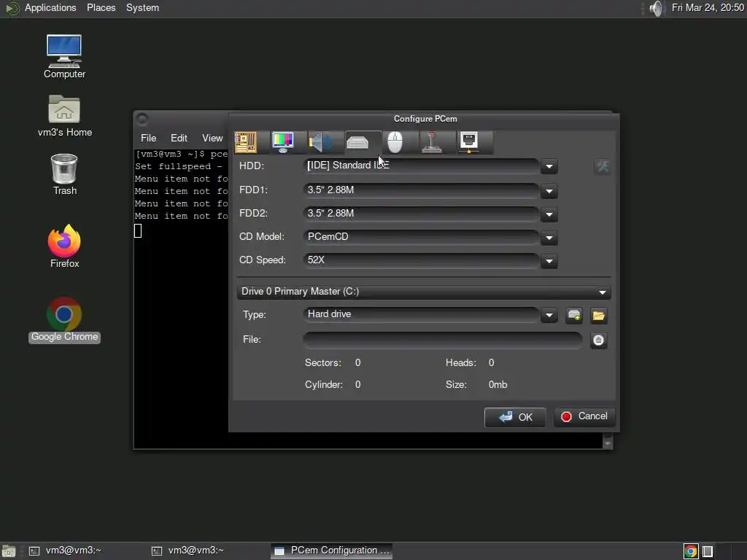Click the File path input field
Viewport: 747px width, 560px height.
[x=443, y=340]
